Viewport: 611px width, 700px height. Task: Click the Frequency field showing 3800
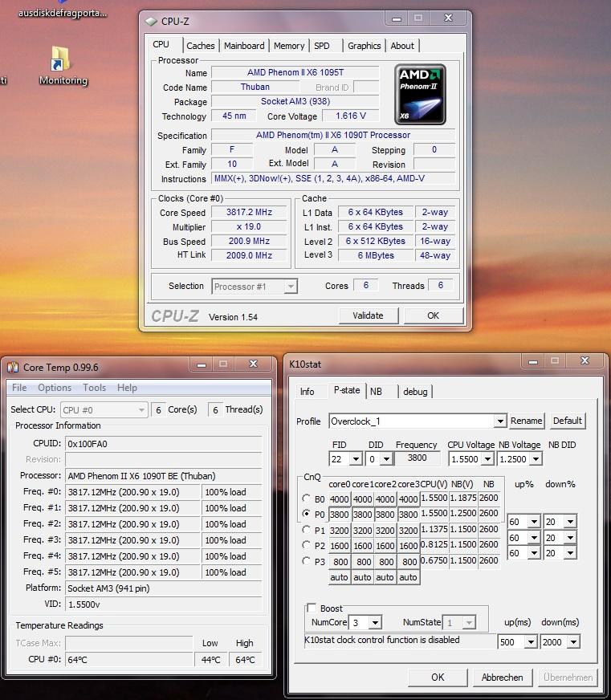(417, 458)
